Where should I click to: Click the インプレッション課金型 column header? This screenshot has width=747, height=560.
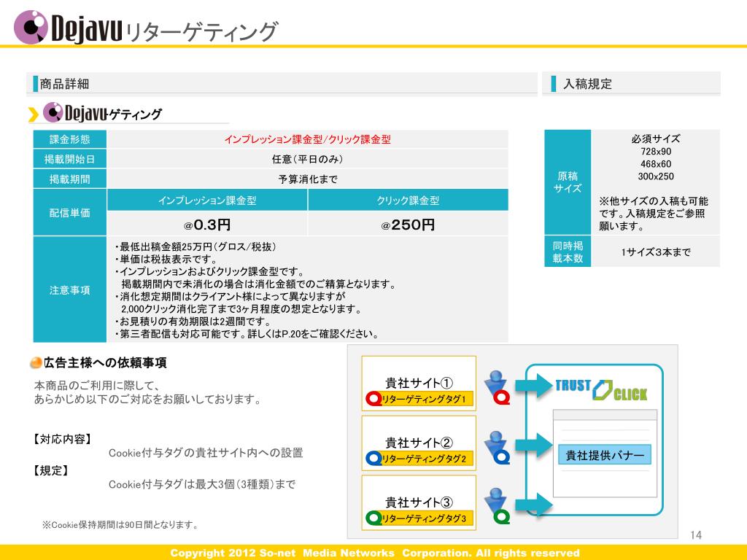point(207,200)
